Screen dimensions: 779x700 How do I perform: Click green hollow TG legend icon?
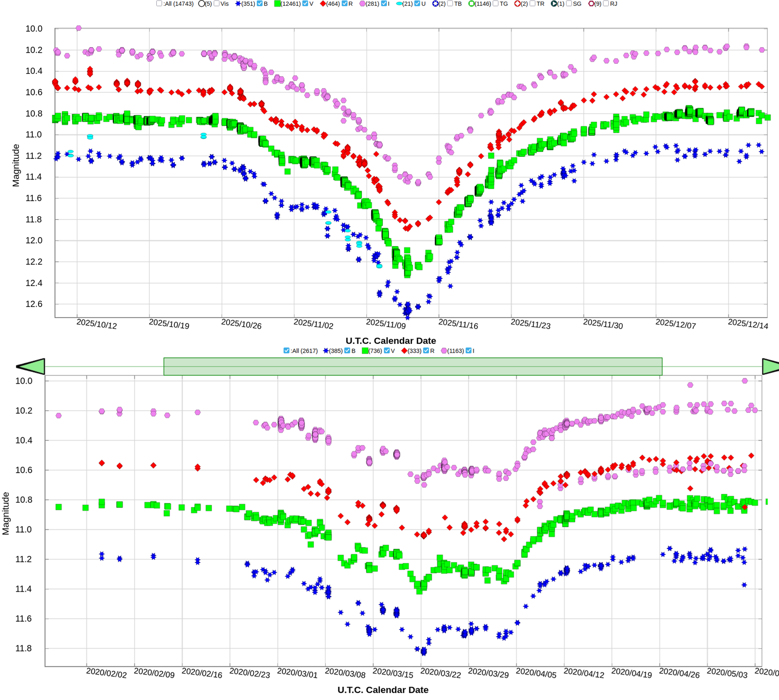point(471,4)
